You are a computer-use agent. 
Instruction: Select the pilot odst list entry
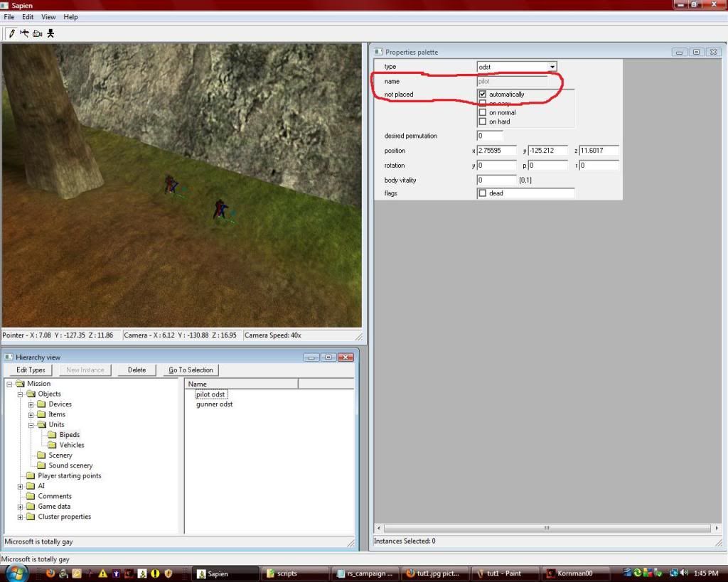click(x=210, y=394)
